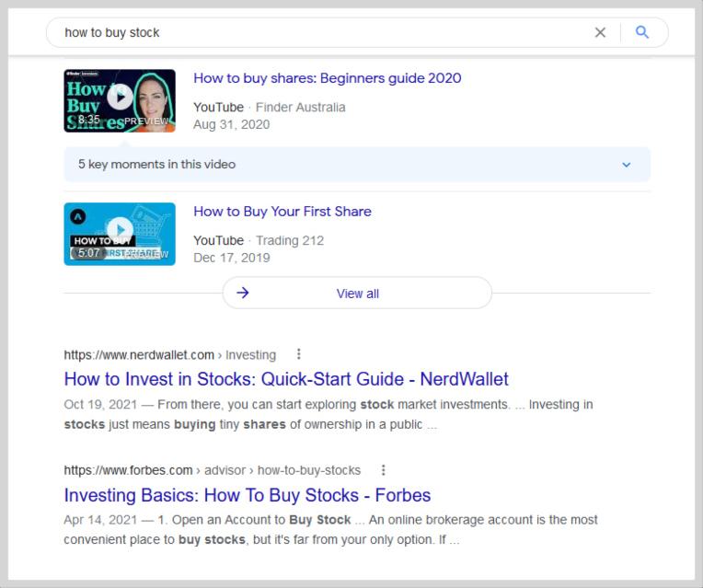Click the 'View all' videos button
703x588 pixels.
point(357,293)
